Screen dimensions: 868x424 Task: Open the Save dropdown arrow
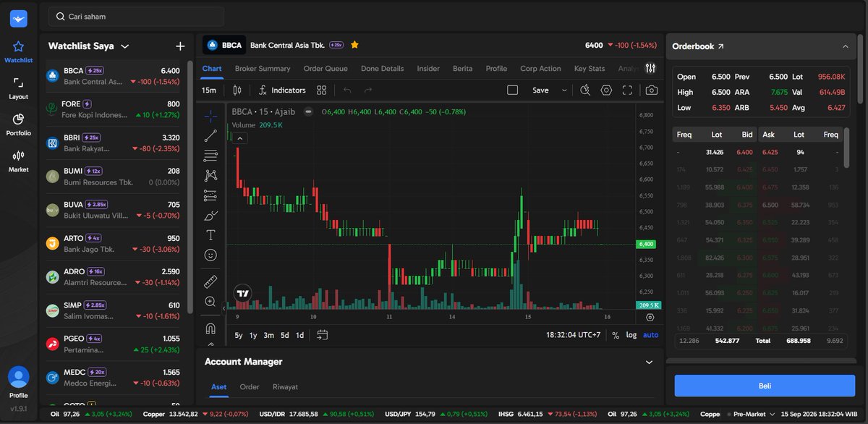click(x=564, y=90)
